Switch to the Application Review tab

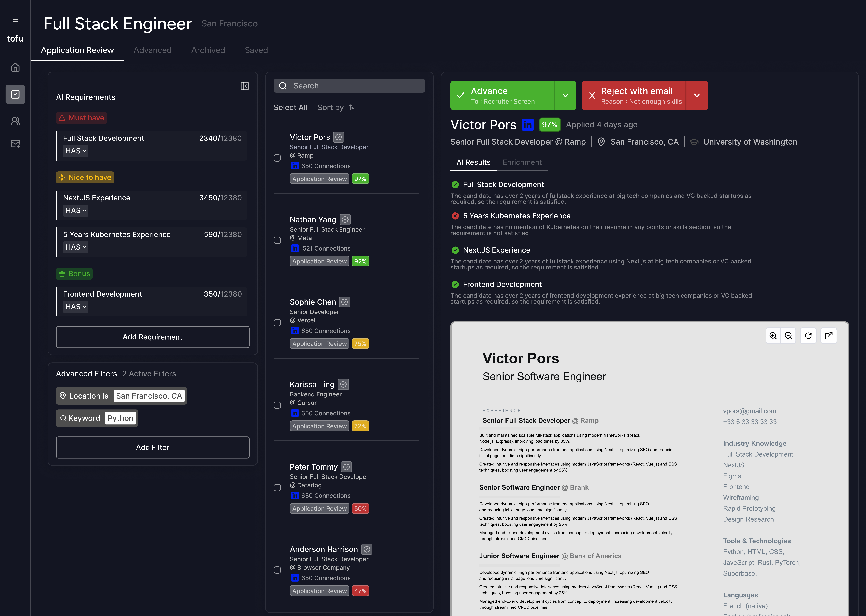tap(77, 50)
